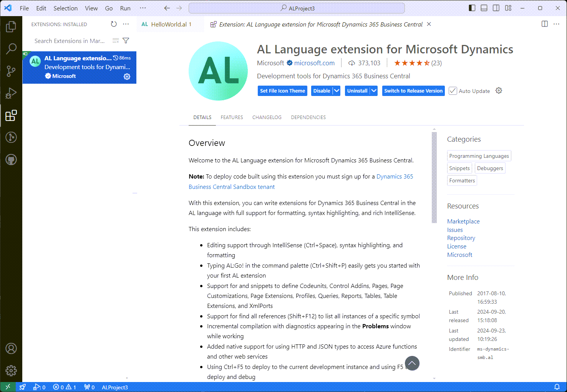Toggle the Auto Update checkbox
This screenshot has width=567, height=392.
tap(453, 91)
